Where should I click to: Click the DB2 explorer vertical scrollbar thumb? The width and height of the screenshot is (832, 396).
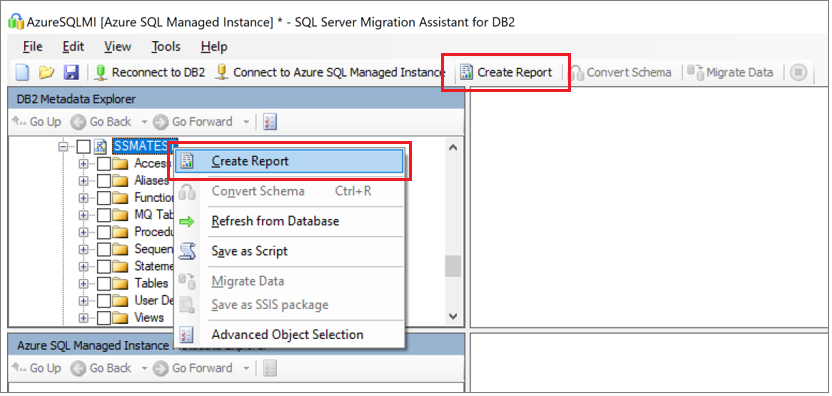pyautogui.click(x=453, y=266)
